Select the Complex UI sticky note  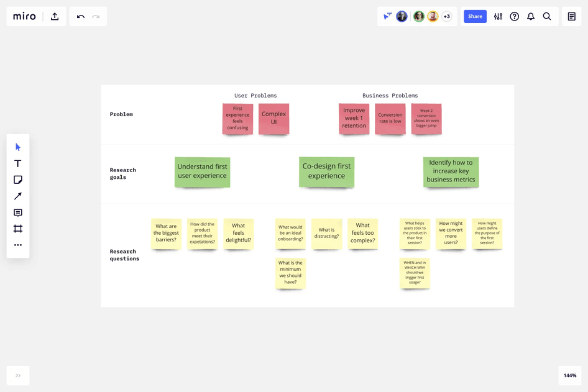click(273, 118)
